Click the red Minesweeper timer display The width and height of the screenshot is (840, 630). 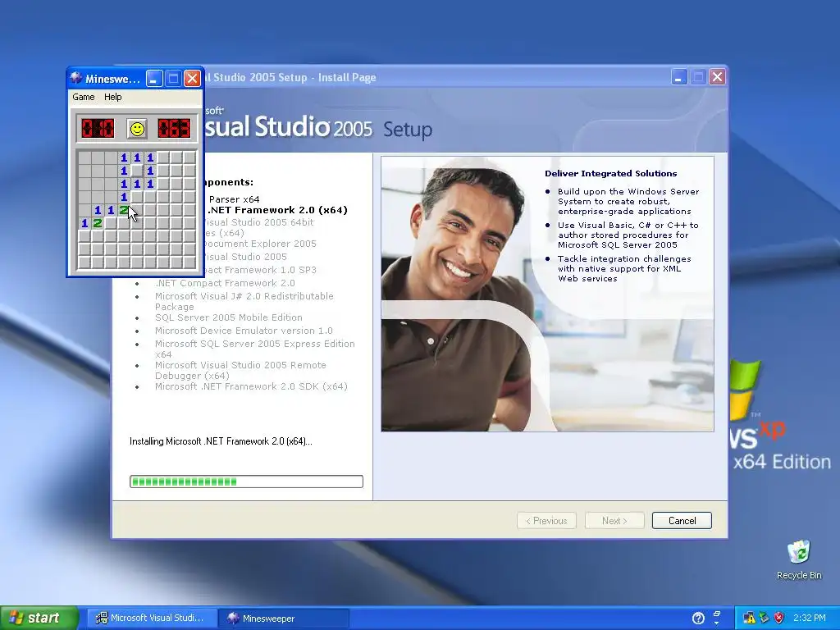pyautogui.click(x=174, y=129)
